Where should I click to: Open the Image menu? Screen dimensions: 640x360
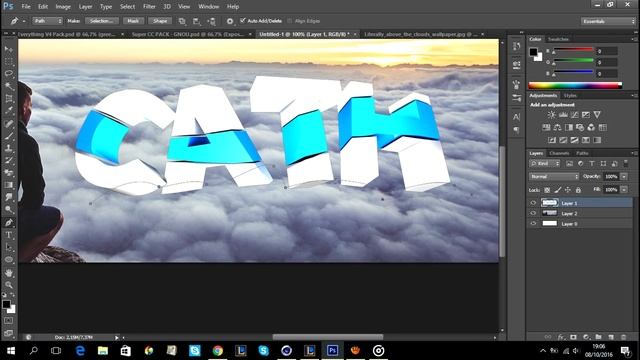tap(63, 7)
